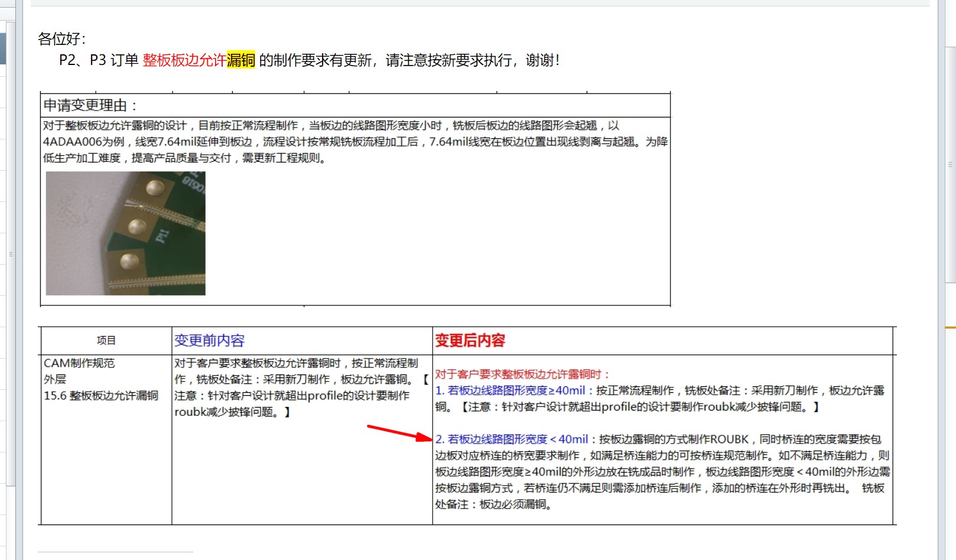The height and width of the screenshot is (560, 956).
Task: Click the blue "变更前内容" column header
Action: click(210, 341)
